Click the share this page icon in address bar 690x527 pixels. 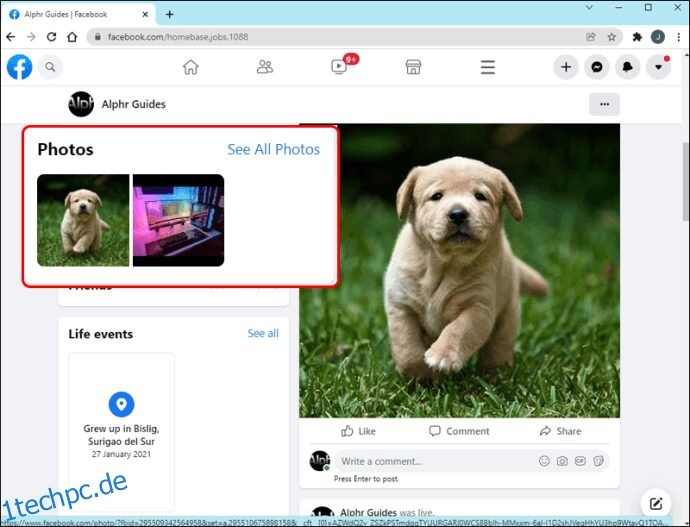coord(591,37)
